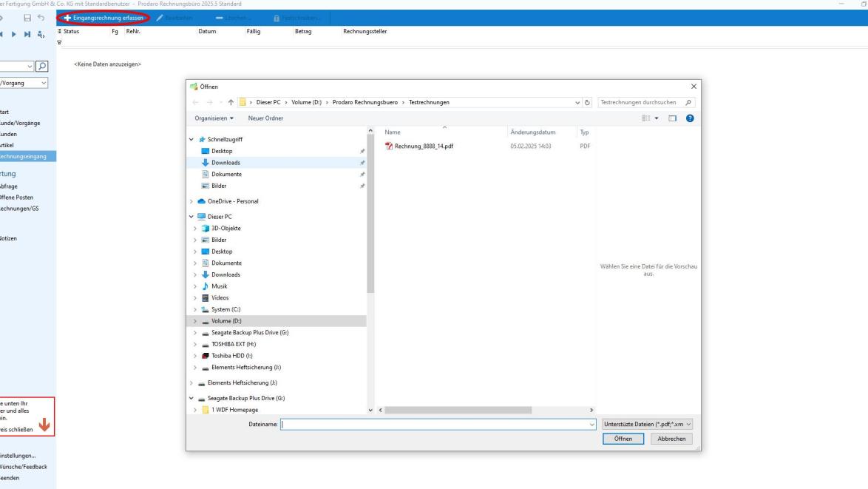
Task: Navigate up one folder level arrow
Action: click(x=231, y=102)
